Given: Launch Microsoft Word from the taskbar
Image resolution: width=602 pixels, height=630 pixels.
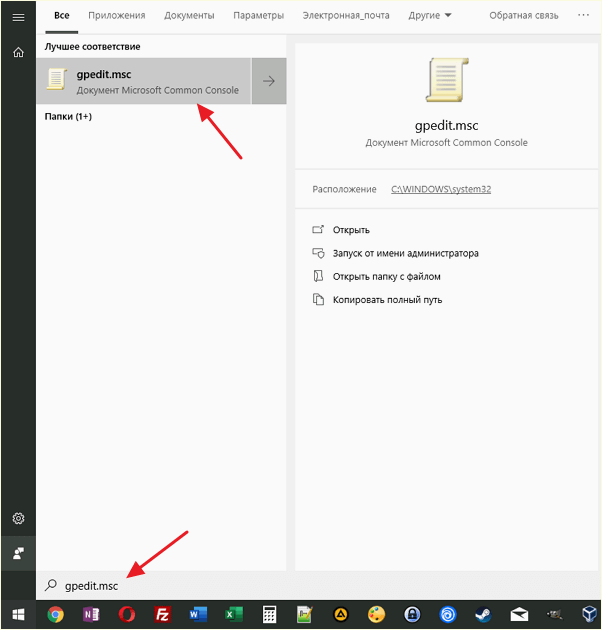Looking at the screenshot, I should click(x=198, y=615).
